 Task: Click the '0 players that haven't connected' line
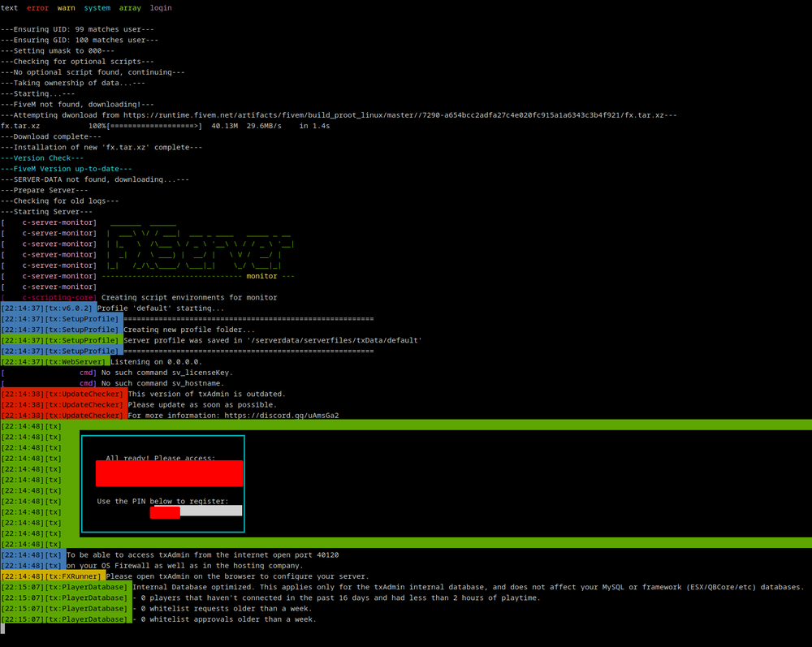pos(337,597)
